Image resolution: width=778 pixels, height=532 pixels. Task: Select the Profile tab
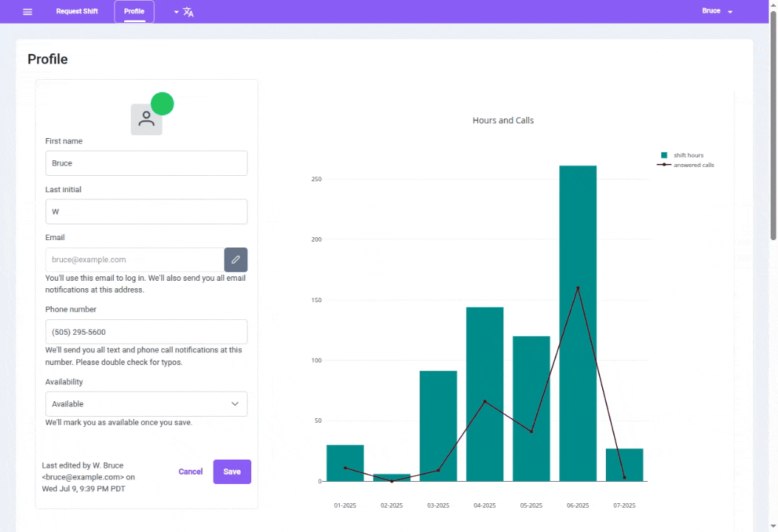tap(134, 11)
